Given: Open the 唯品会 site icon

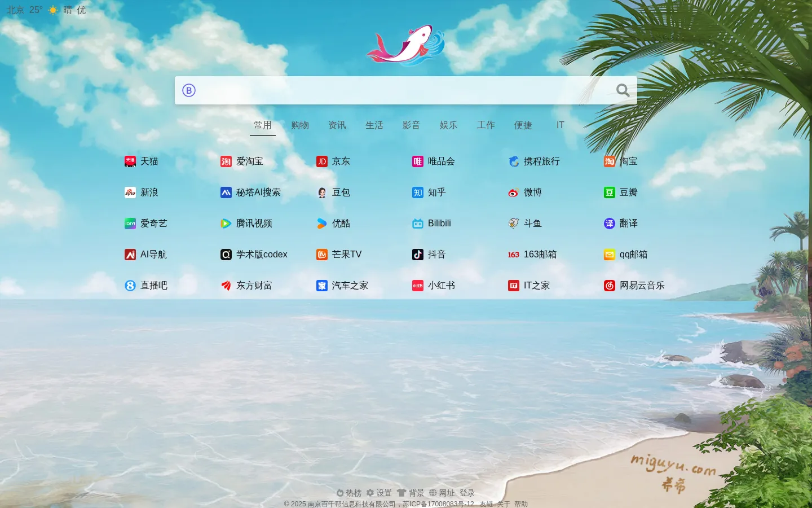Looking at the screenshot, I should pos(418,161).
